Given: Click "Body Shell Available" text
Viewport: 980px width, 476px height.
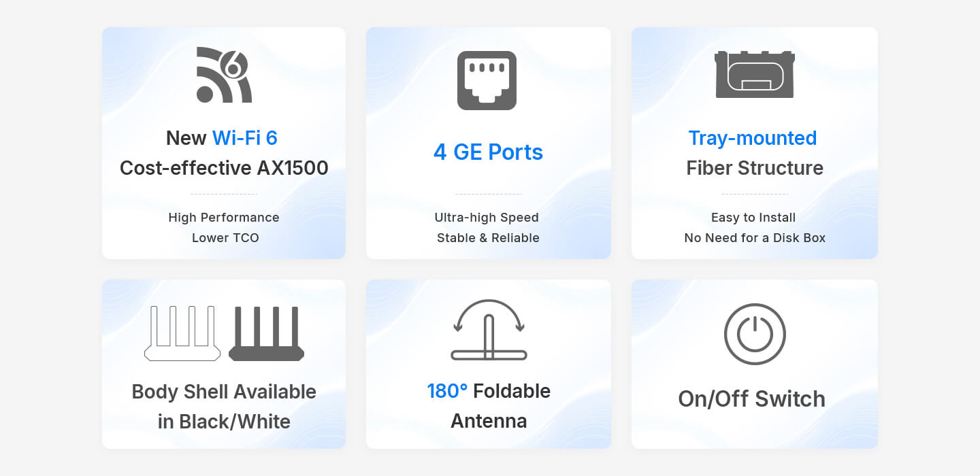Looking at the screenshot, I should pos(224,392).
